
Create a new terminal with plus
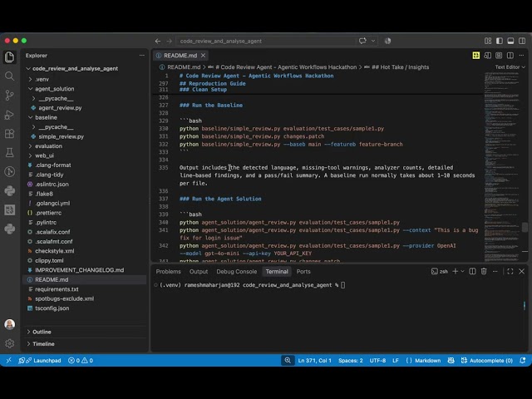pos(456,272)
